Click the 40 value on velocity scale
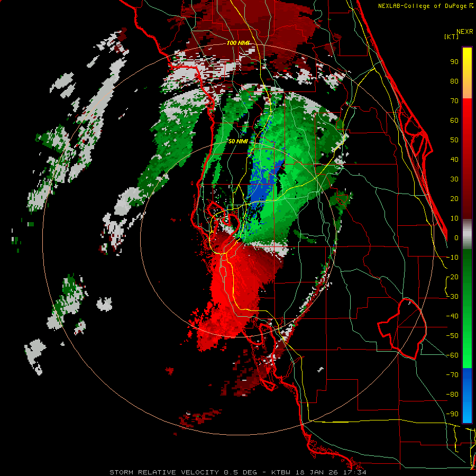Viewport: 476px width, 476px height. (x=454, y=160)
